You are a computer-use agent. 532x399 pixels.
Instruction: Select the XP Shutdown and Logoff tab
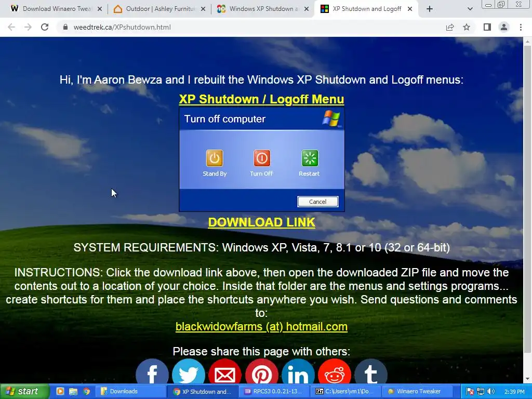coord(366,9)
